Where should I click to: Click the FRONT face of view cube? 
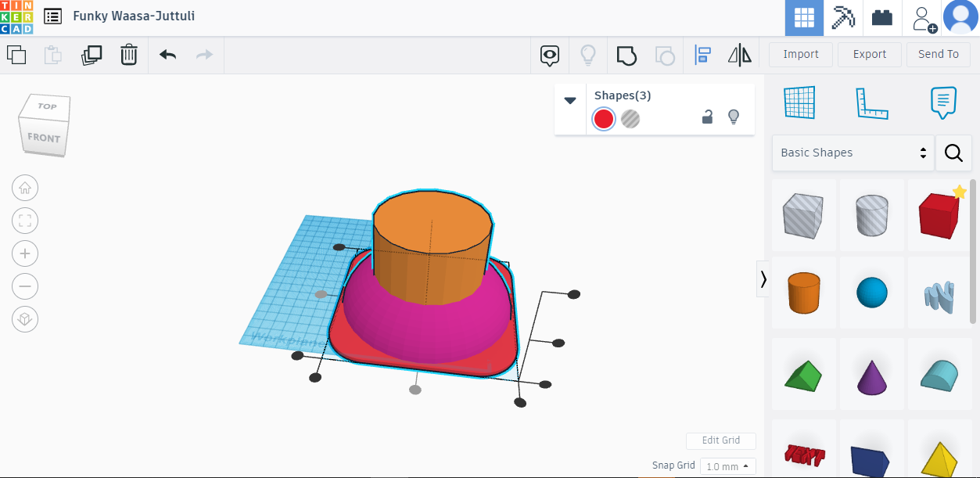click(x=44, y=138)
